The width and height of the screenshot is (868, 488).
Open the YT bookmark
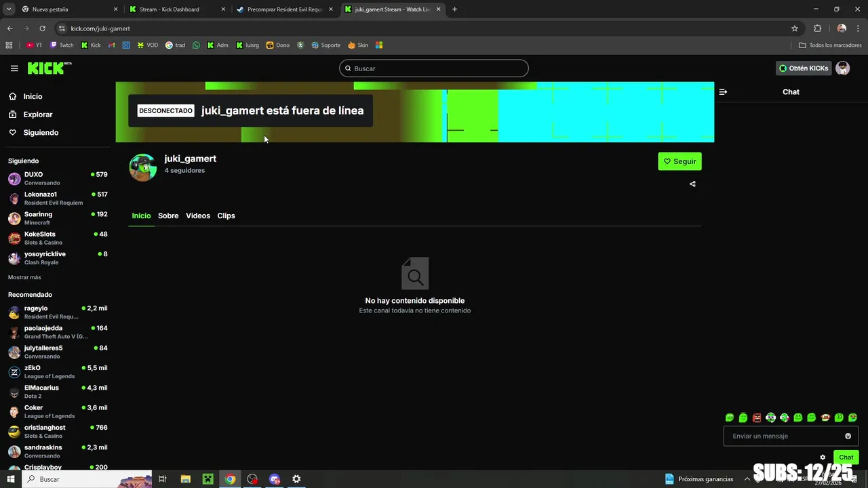34,45
